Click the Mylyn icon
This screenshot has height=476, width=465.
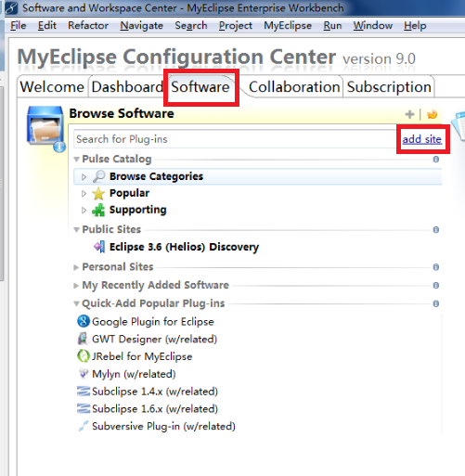(x=84, y=373)
